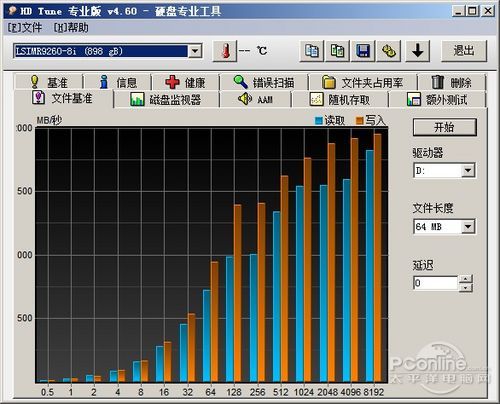This screenshot has width=500, height=404.
Task: Click the 8192 x-axis label
Action: tap(374, 392)
